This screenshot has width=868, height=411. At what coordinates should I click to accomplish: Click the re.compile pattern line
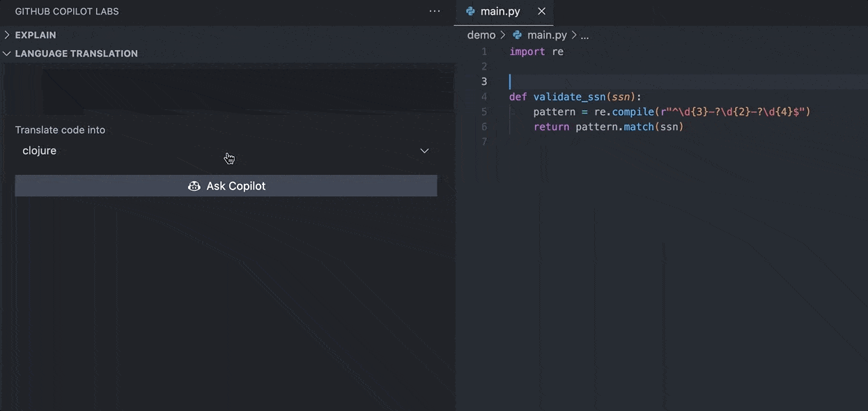672,111
